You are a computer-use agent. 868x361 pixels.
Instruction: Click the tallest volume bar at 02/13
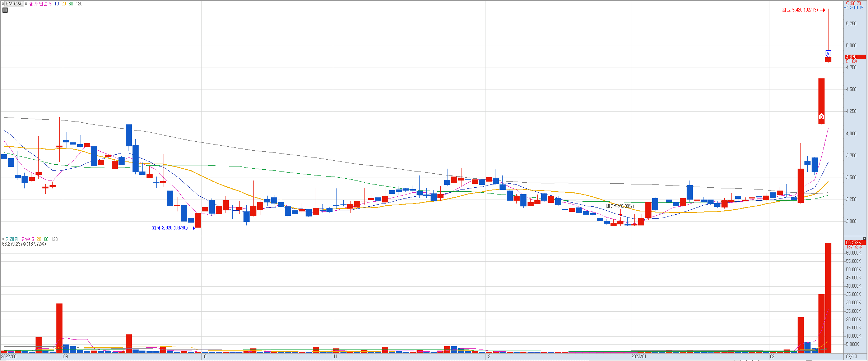828,298
